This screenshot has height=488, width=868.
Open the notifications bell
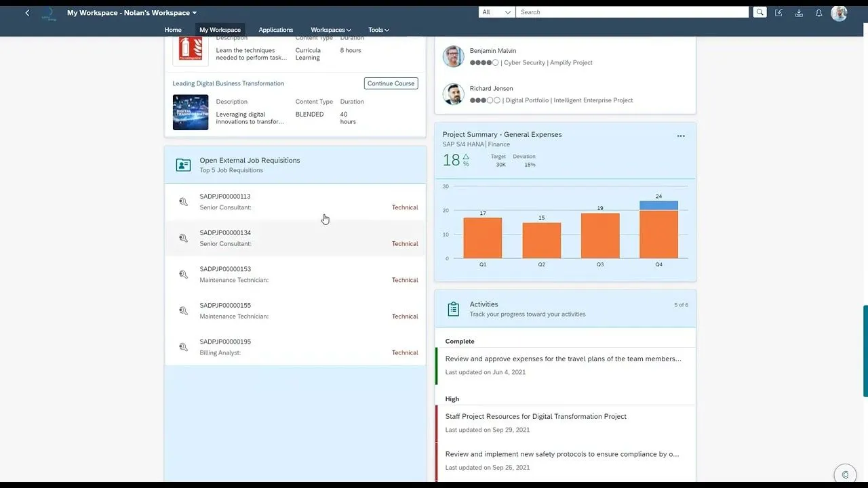pyautogui.click(x=818, y=13)
